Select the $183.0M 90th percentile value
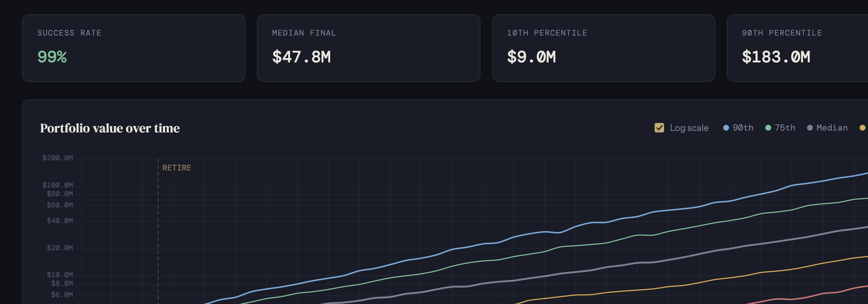Viewport: 868px width, 304px height. [776, 57]
